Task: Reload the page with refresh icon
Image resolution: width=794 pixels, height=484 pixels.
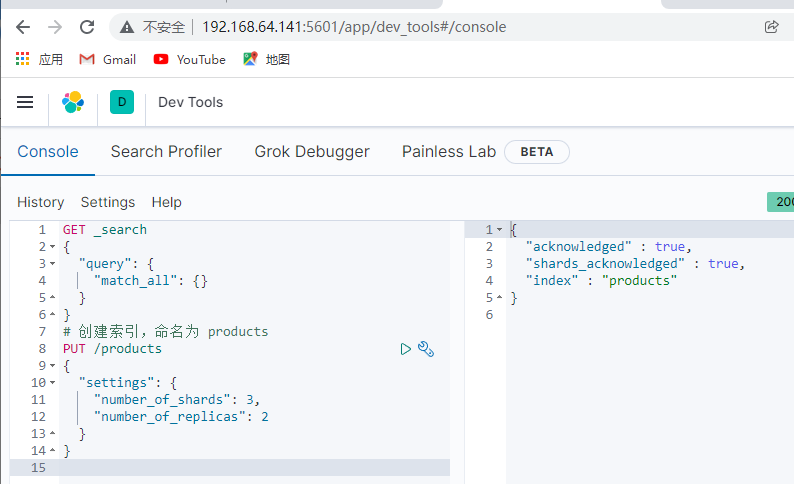Action: coord(87,27)
